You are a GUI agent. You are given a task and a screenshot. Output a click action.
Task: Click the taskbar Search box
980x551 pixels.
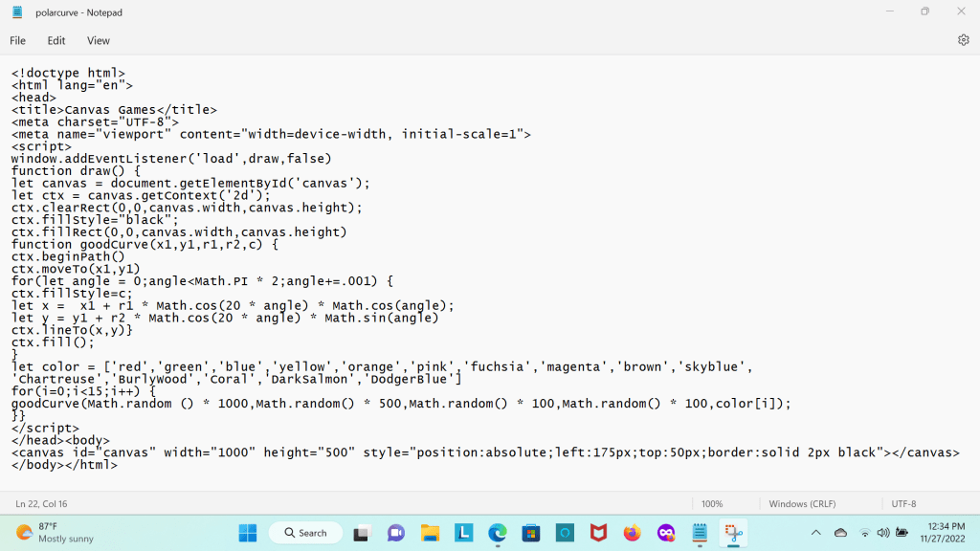pos(304,533)
